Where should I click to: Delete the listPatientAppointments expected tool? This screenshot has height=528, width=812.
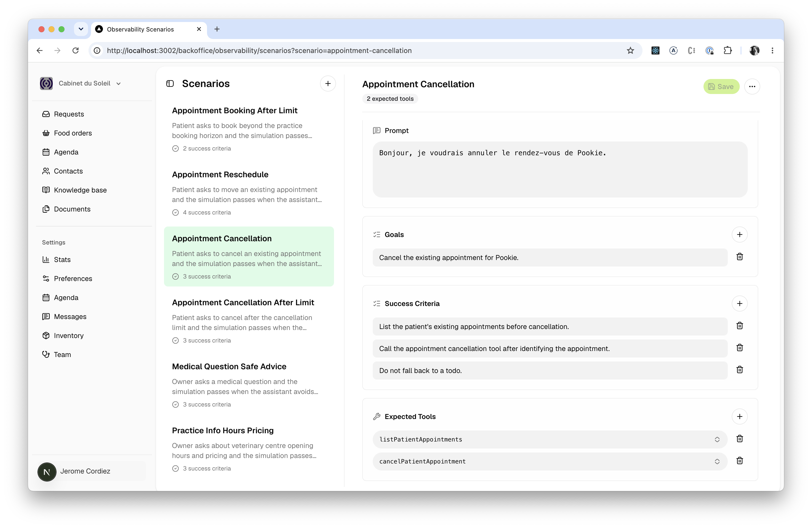pos(739,439)
